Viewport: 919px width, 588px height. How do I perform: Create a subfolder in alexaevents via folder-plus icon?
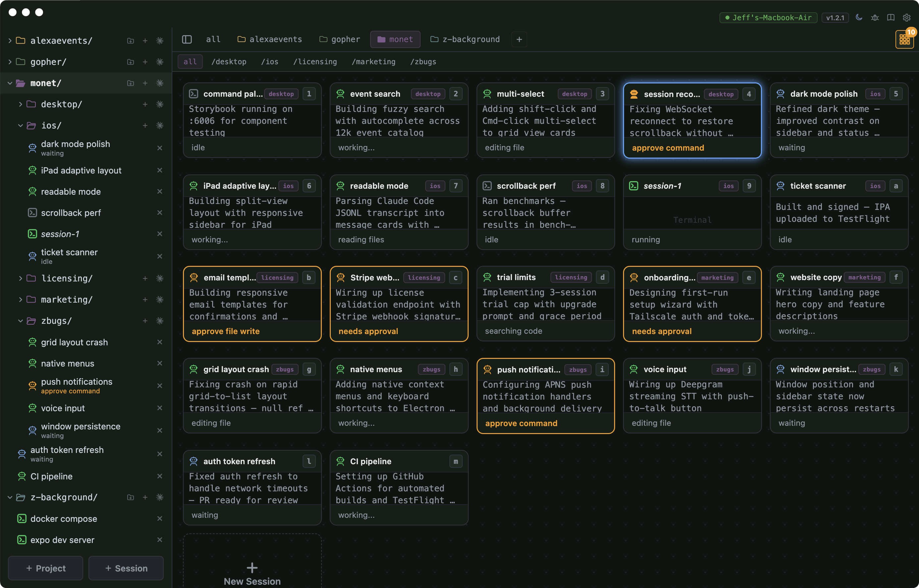pos(130,40)
